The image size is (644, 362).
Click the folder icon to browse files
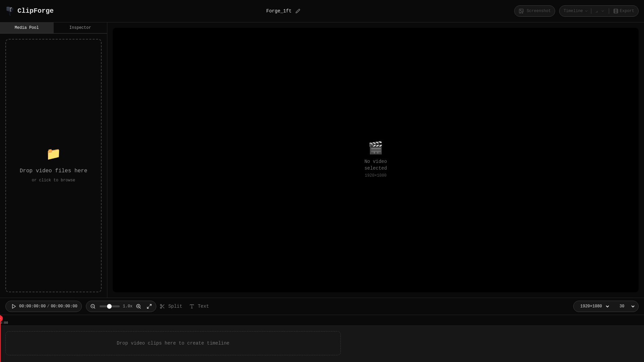53,154
